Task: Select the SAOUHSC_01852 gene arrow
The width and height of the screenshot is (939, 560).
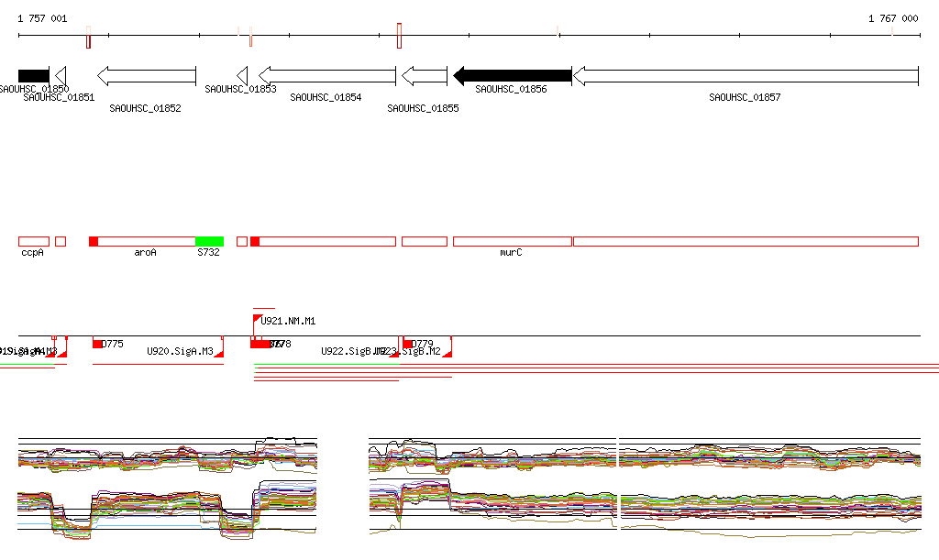Action: 147,76
